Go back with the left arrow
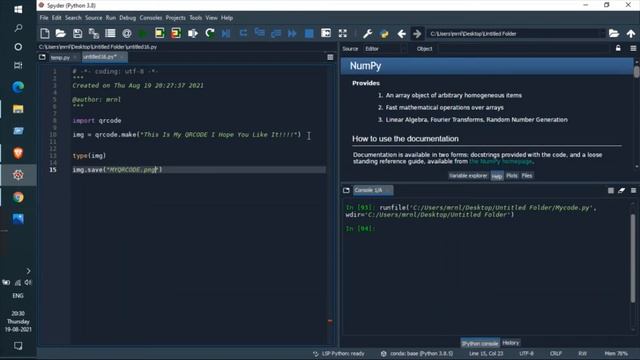Image resolution: width=640 pixels, height=360 pixels. tap(401, 33)
